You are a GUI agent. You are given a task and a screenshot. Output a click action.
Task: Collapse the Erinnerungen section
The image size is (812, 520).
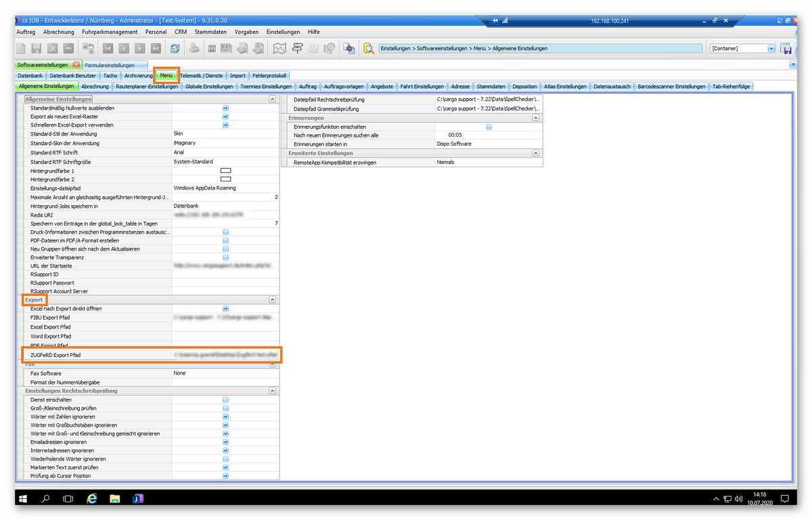(x=535, y=118)
